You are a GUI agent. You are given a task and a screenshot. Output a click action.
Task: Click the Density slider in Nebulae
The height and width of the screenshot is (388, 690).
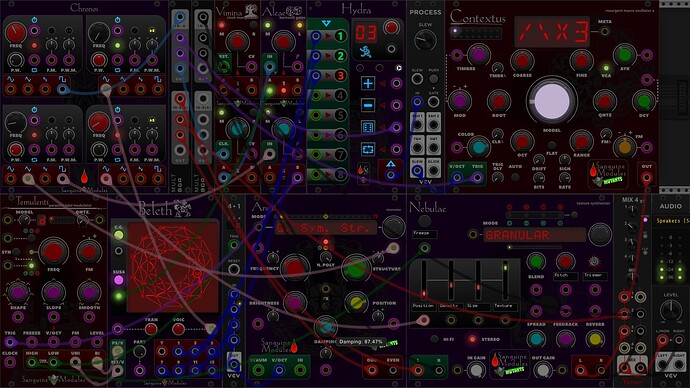pos(451,281)
